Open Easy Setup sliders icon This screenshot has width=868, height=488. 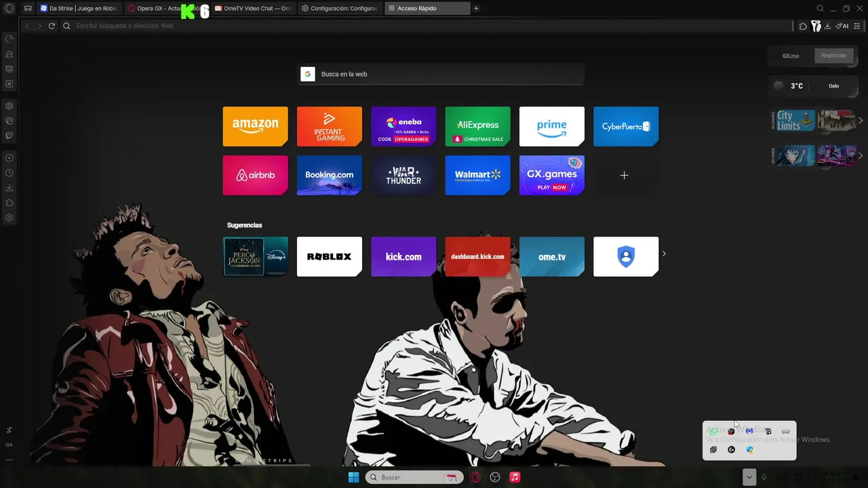pyautogui.click(x=857, y=26)
